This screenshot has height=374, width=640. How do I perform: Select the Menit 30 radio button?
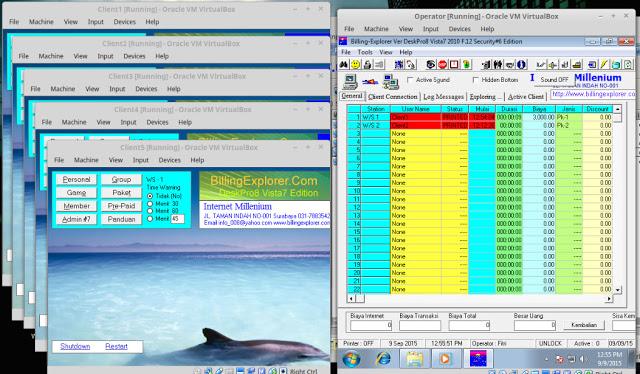[150, 204]
